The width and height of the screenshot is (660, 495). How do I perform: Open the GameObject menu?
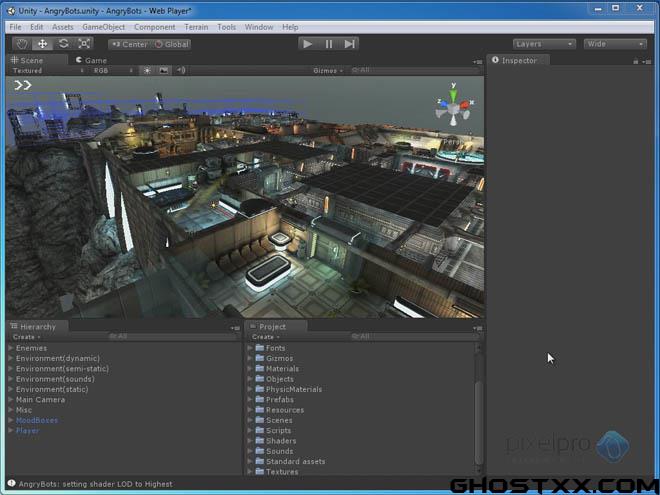pyautogui.click(x=104, y=27)
